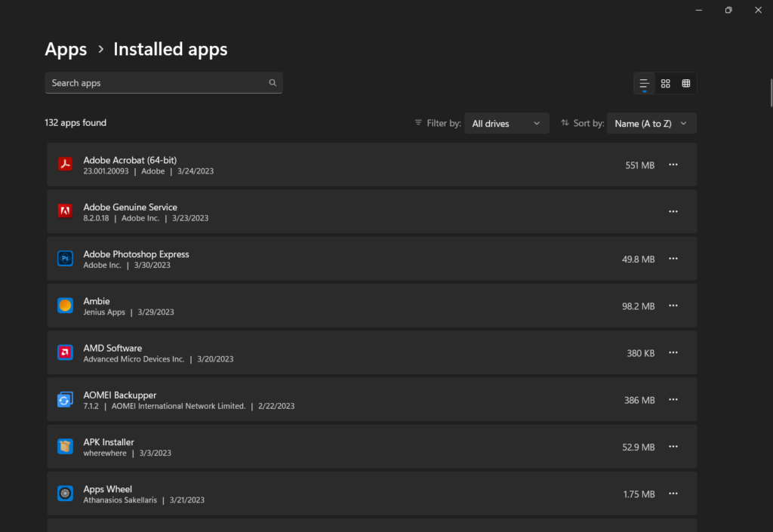Click the Ambie app icon
This screenshot has width=773, height=532.
[65, 306]
